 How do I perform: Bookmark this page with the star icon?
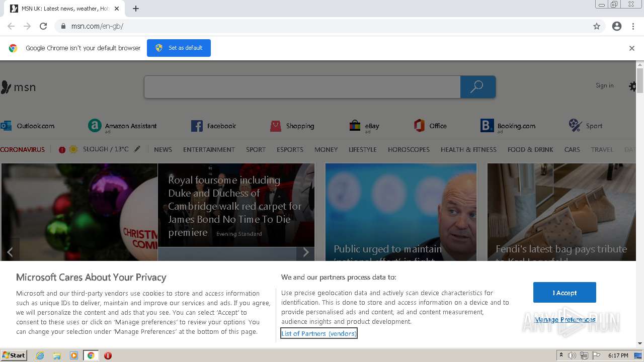[x=597, y=26]
